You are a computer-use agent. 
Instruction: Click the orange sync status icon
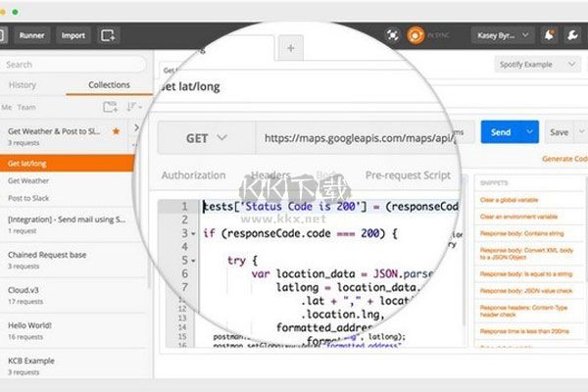tap(416, 35)
